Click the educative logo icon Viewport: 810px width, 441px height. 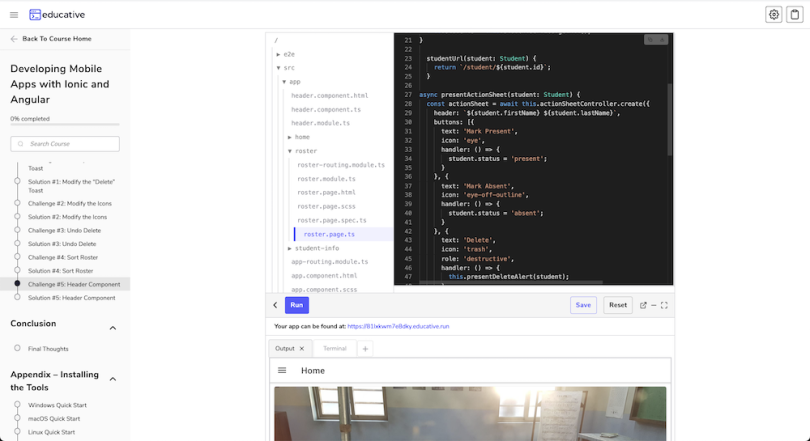click(x=36, y=15)
